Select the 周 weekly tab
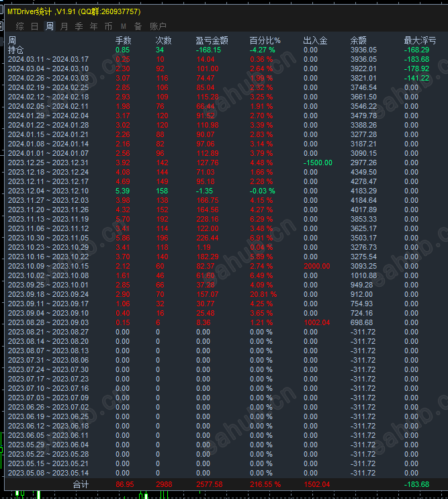The height and width of the screenshot is (499, 448). click(49, 26)
